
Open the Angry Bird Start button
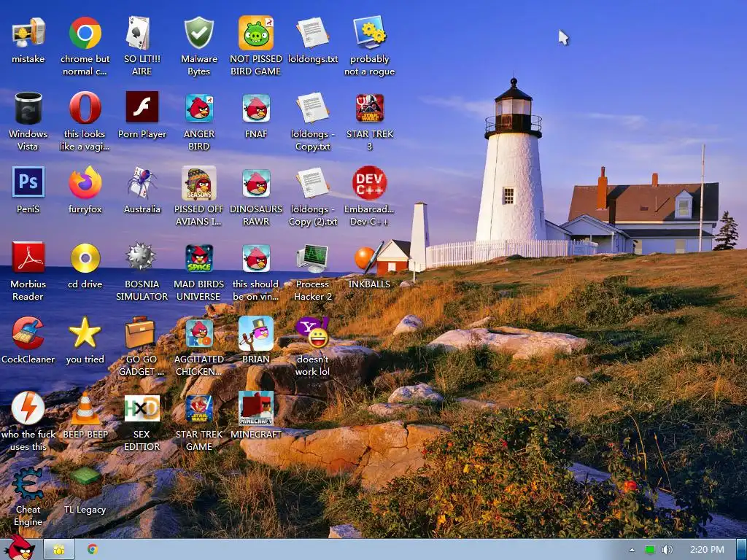[x=20, y=548]
